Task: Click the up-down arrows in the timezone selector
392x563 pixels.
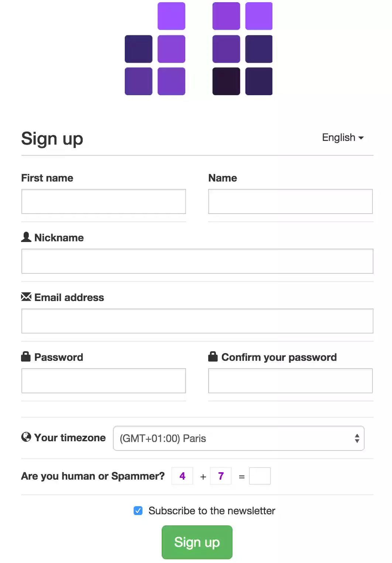Action: [357, 438]
